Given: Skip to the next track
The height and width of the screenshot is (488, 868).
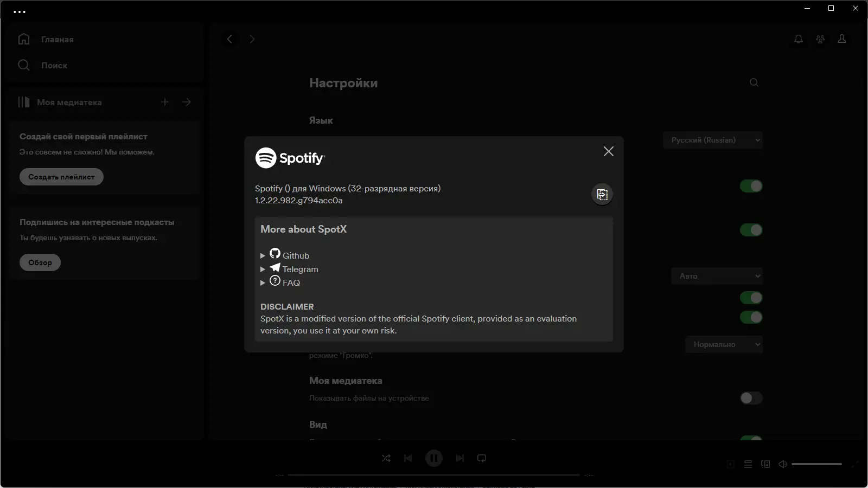Looking at the screenshot, I should click(x=460, y=458).
